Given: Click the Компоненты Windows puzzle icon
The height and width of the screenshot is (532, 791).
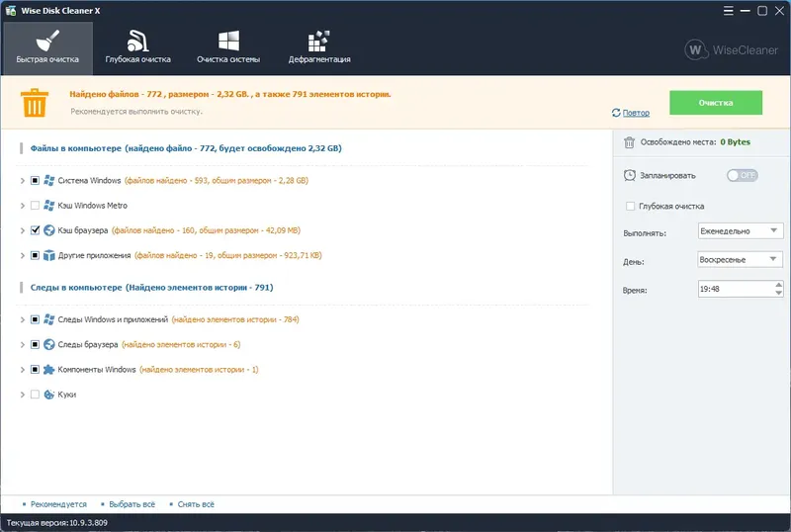Looking at the screenshot, I should tap(48, 370).
